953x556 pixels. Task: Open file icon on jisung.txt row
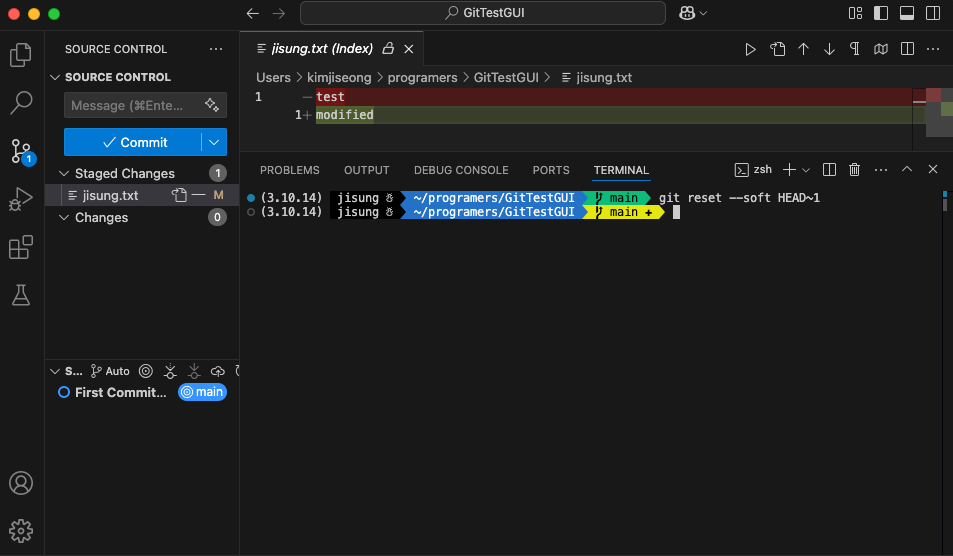pos(179,195)
